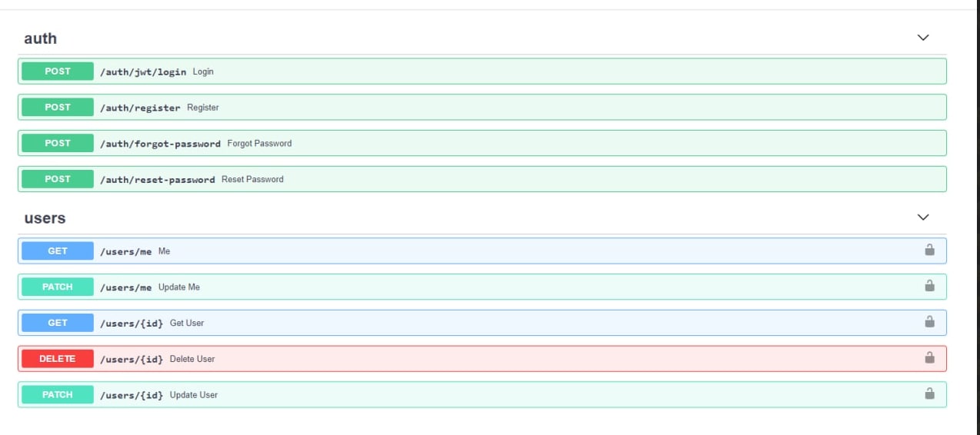
Task: Click the /users/me path in the GET row
Action: (126, 252)
